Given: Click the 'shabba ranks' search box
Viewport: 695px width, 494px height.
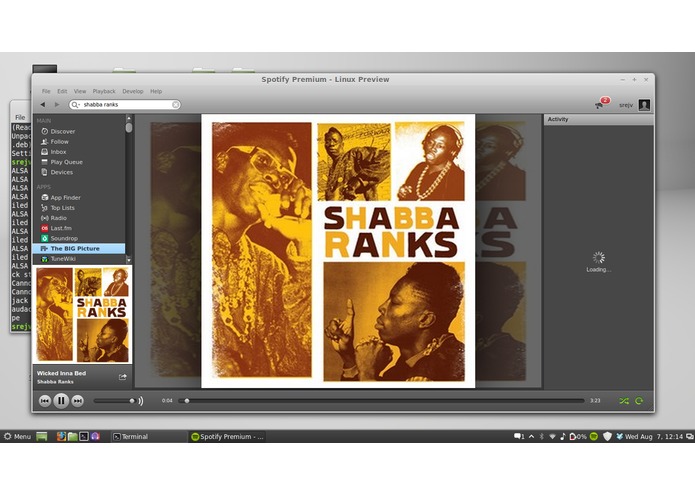Looking at the screenshot, I should coord(125,105).
